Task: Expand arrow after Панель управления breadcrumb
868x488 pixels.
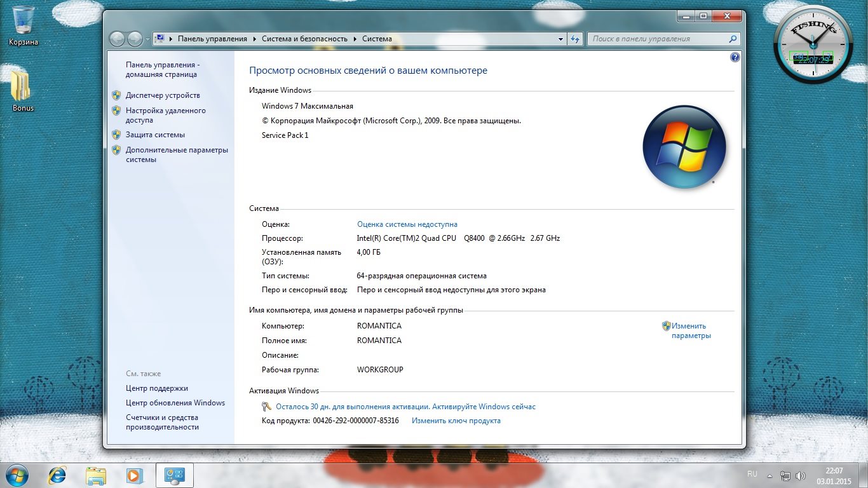Action: coord(254,39)
